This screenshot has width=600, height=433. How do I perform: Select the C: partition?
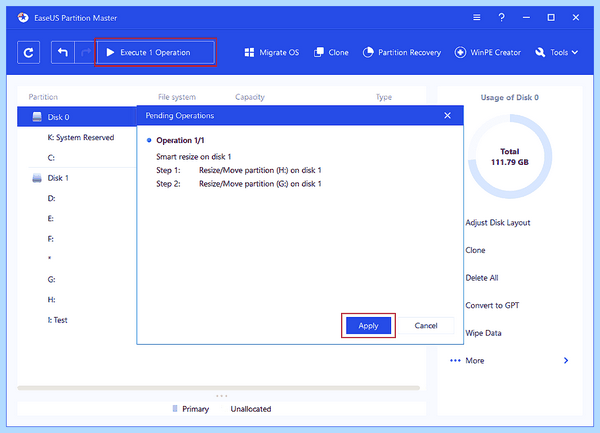click(51, 158)
